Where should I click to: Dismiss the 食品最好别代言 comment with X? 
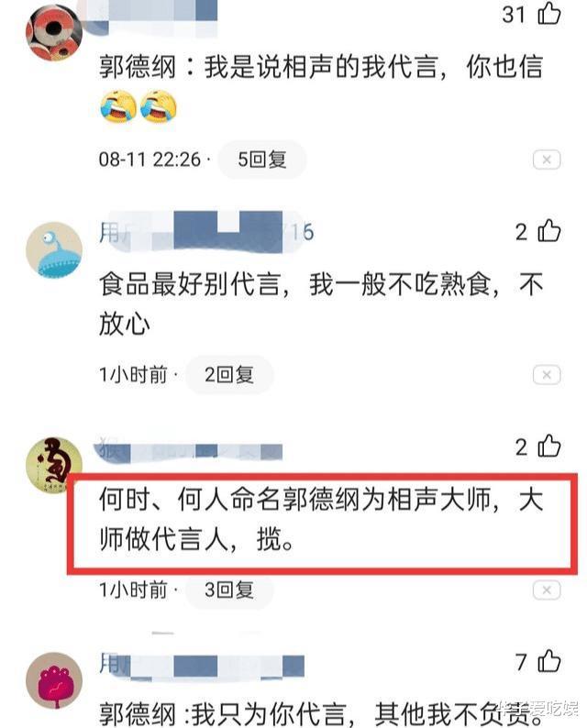(x=547, y=375)
